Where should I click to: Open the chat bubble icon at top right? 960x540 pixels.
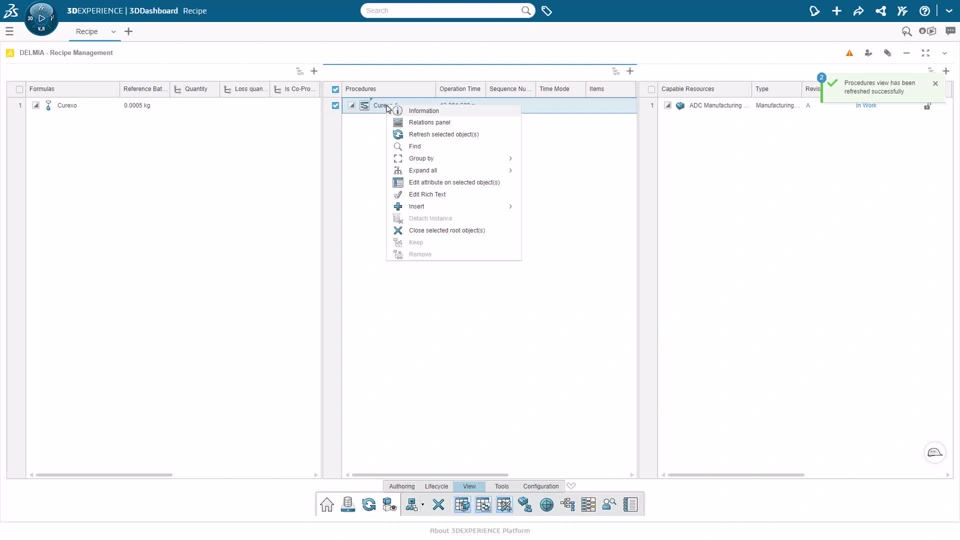pos(950,31)
